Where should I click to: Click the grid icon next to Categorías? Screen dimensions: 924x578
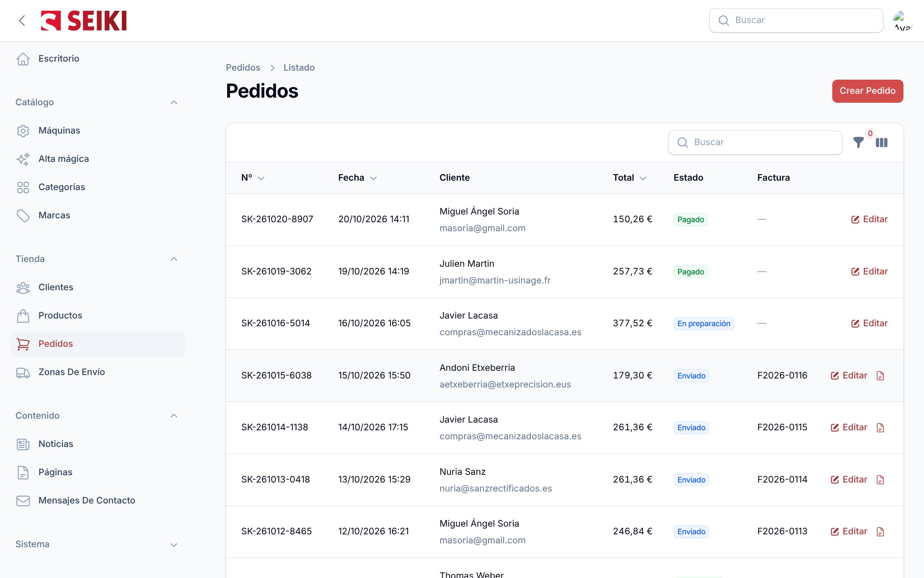23,187
